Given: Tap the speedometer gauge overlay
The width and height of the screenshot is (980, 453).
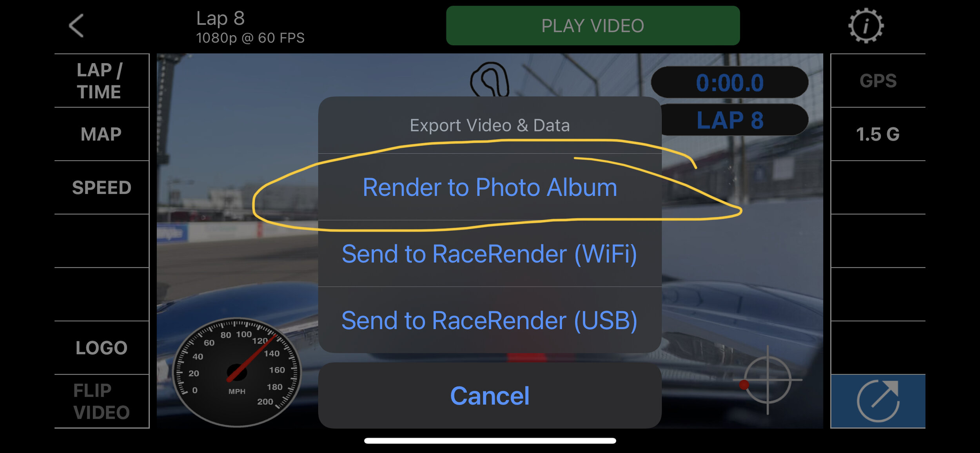Looking at the screenshot, I should 237,372.
